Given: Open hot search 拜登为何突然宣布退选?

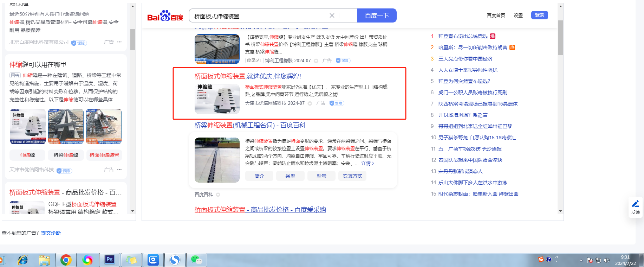Looking at the screenshot, I should [x=464, y=81].
